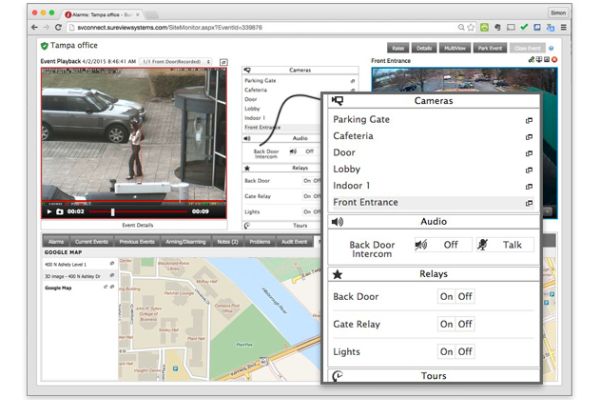Switch to the Previous Events tab
This screenshot has width=600, height=400.
click(137, 242)
